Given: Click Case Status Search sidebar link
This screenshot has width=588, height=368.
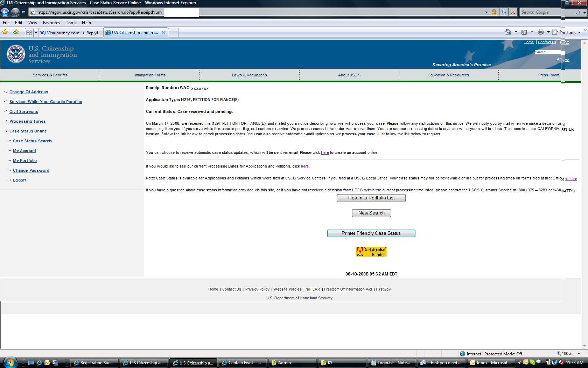Looking at the screenshot, I should coord(32,141).
